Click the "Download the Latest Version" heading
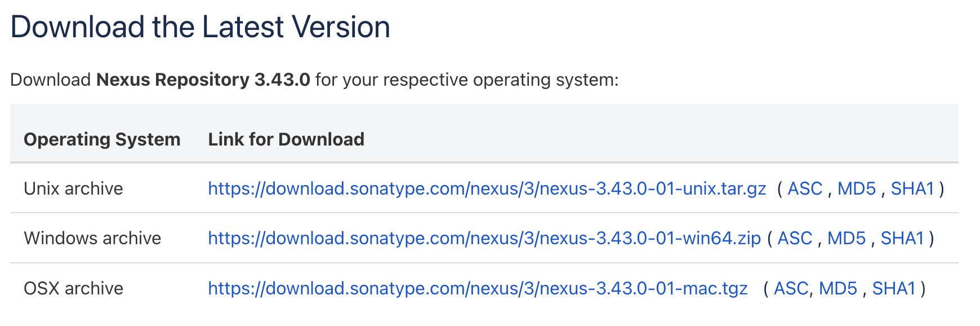 [200, 27]
